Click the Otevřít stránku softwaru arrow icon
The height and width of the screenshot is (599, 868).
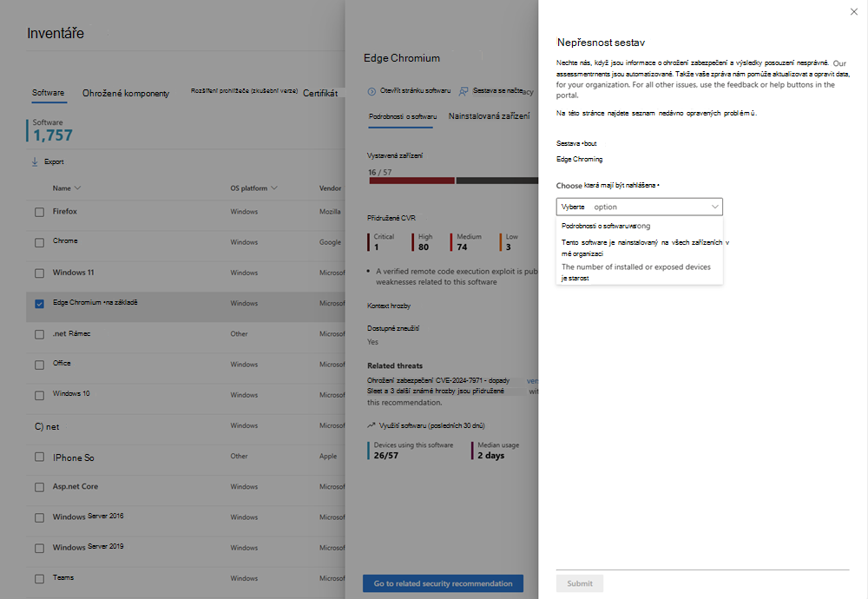pos(372,91)
